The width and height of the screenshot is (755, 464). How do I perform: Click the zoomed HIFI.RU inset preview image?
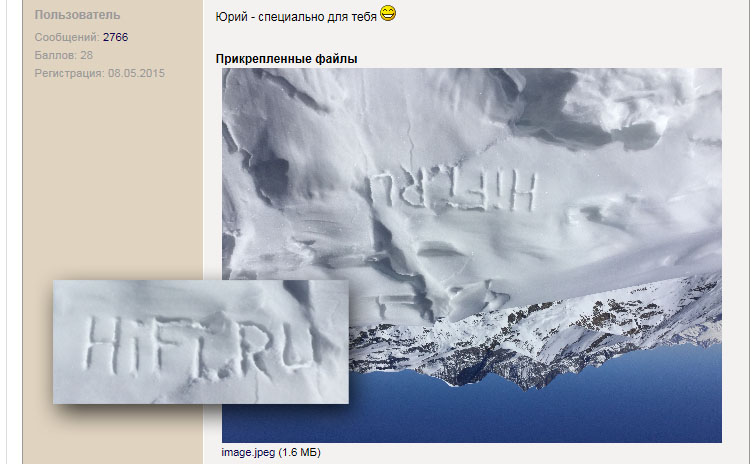(x=201, y=342)
